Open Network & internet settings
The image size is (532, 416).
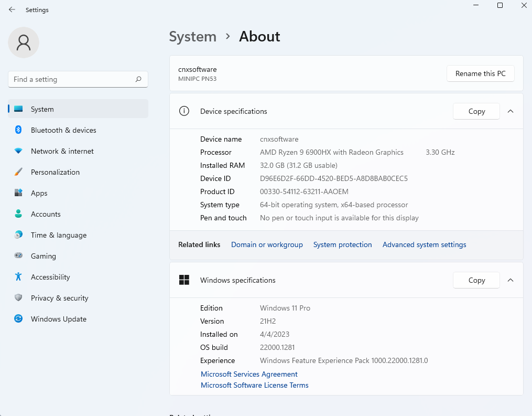pos(78,151)
